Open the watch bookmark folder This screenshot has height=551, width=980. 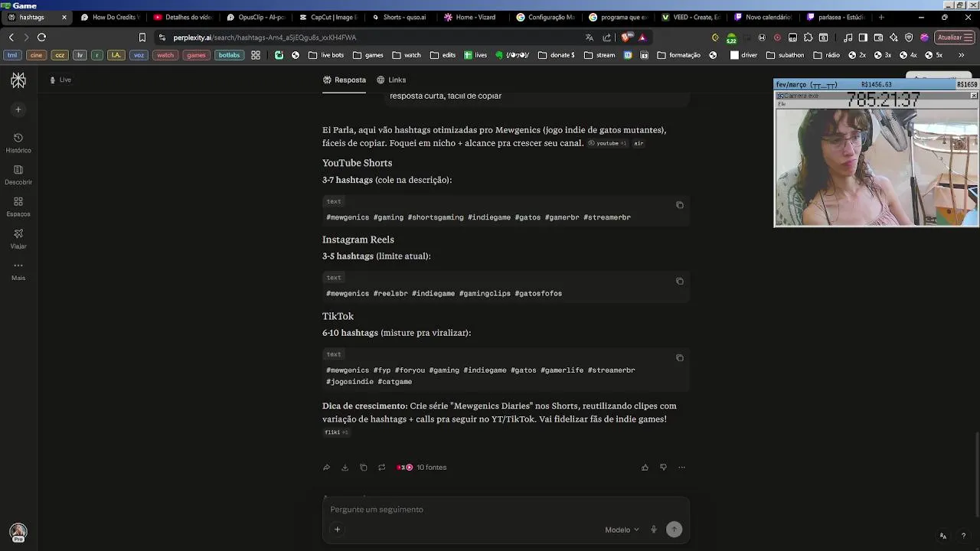tap(407, 55)
